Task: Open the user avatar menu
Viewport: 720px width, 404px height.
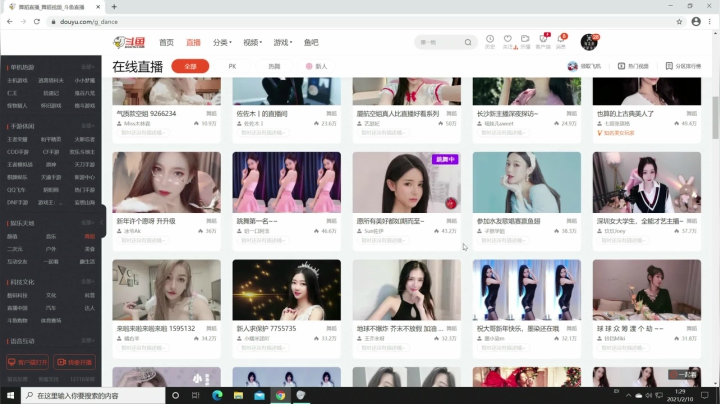Action: tap(589, 42)
